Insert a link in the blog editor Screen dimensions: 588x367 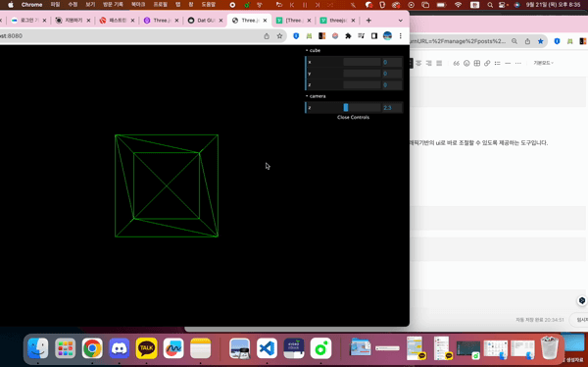point(487,63)
